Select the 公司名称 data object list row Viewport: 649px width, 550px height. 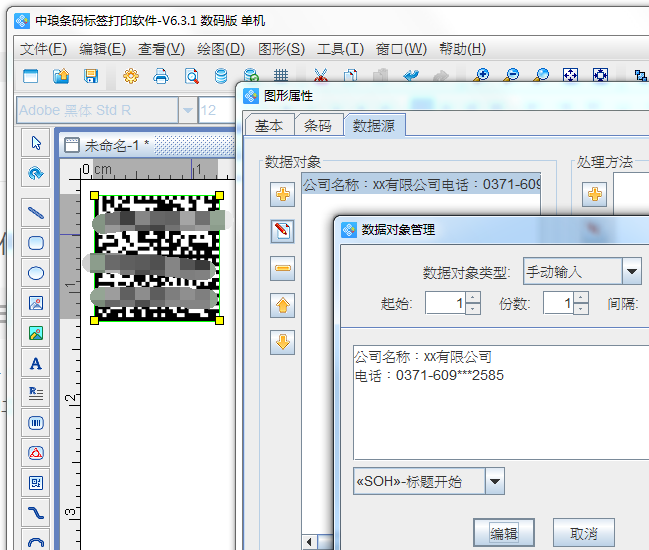(421, 184)
